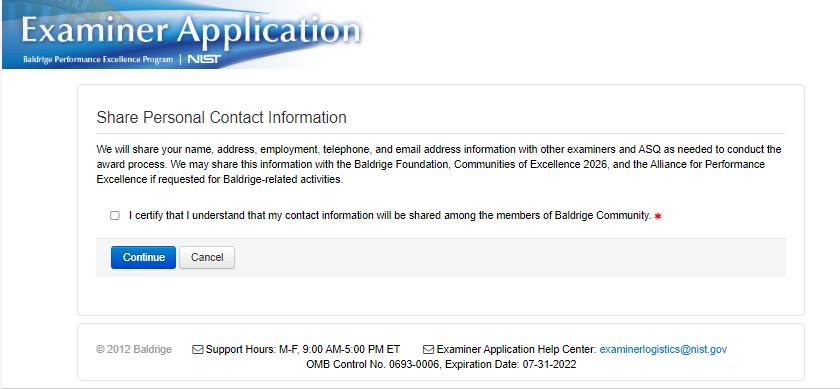840x389 pixels.
Task: Tick the contact information certification checkbox
Action: tap(115, 216)
